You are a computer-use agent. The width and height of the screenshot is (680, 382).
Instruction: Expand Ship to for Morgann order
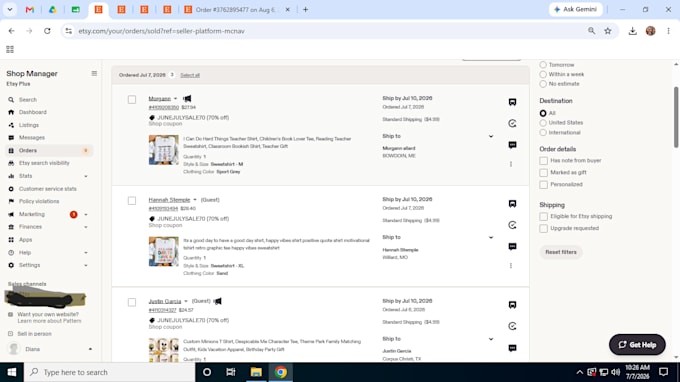coord(491,137)
